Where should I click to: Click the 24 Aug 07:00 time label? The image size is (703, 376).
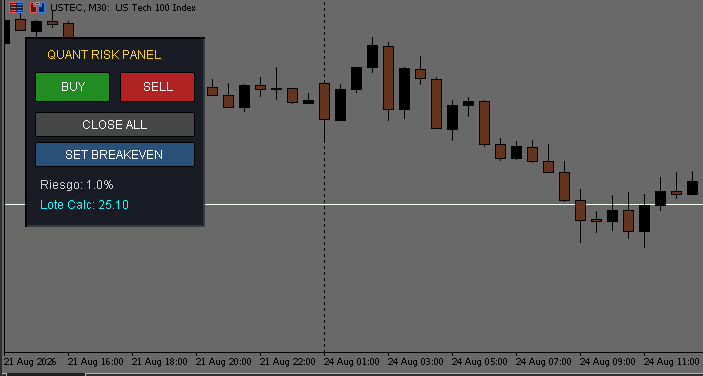[544, 362]
